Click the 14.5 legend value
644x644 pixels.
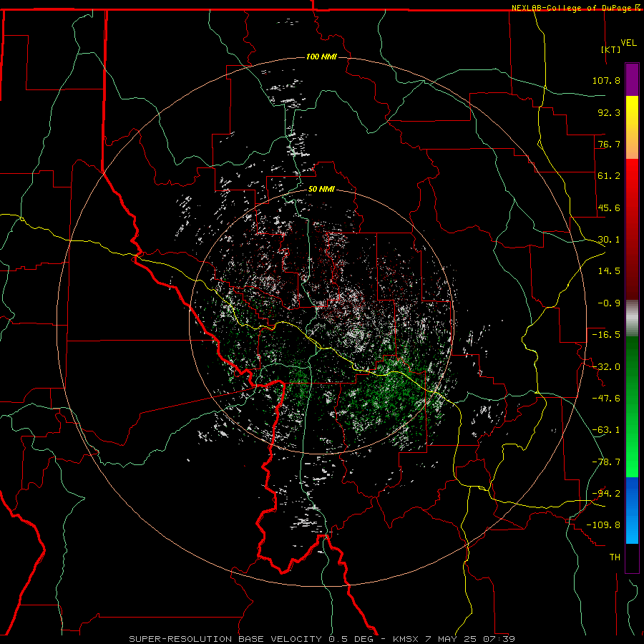pos(609,271)
